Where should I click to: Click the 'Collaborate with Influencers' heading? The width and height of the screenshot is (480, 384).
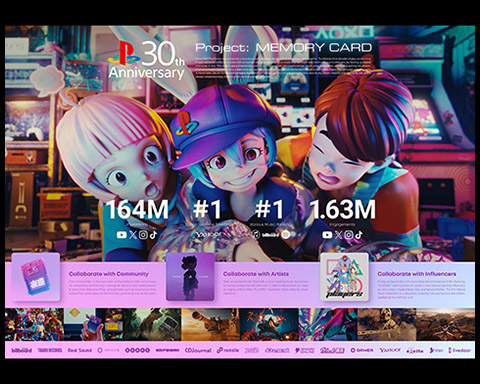(417, 274)
